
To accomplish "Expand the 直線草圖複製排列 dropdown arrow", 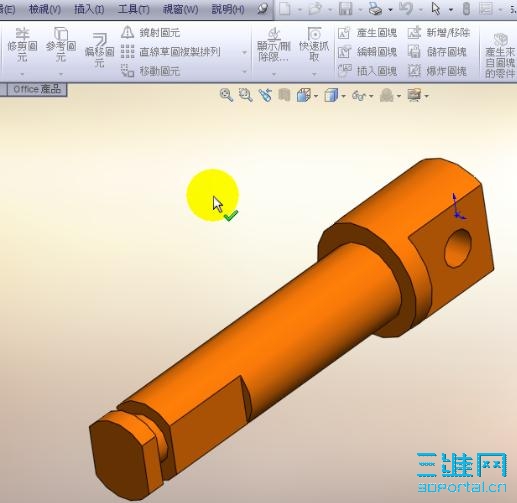I will 245,52.
